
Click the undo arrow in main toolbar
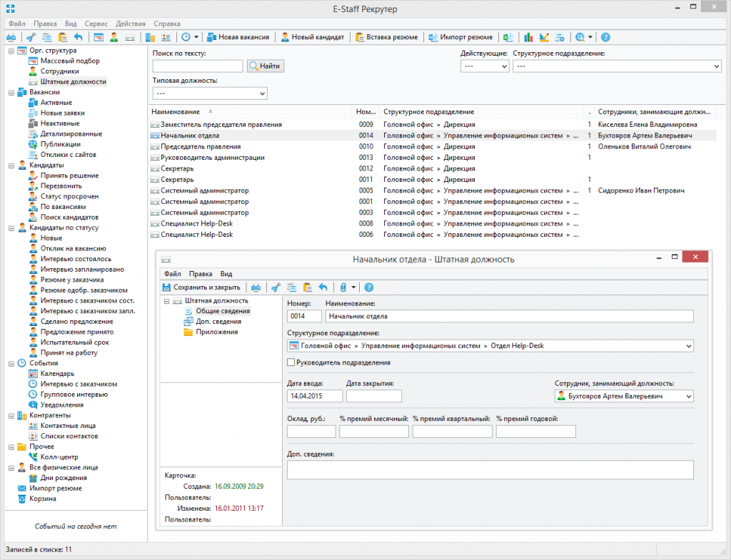pos(79,37)
